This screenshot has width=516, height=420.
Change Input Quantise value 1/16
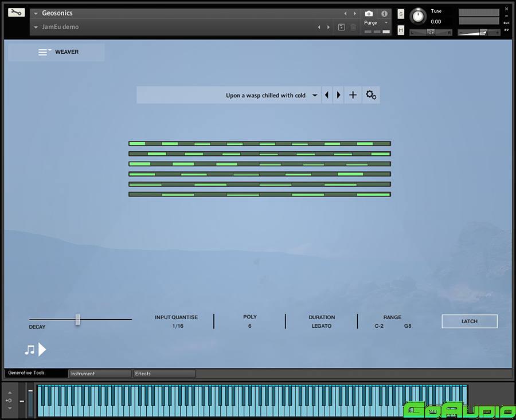(x=178, y=326)
